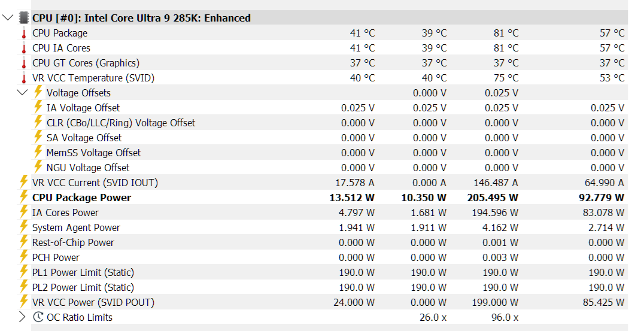Select OC Ratio Limits label
The height and width of the screenshot is (331, 644).
[79, 317]
